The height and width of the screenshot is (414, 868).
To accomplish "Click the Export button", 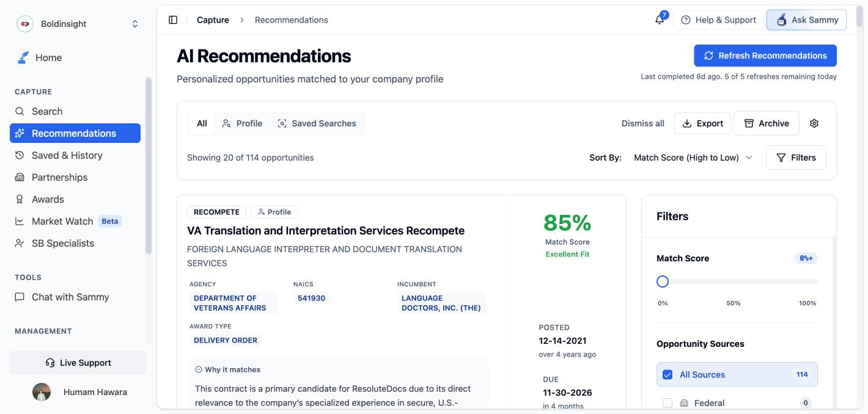I will click(703, 123).
